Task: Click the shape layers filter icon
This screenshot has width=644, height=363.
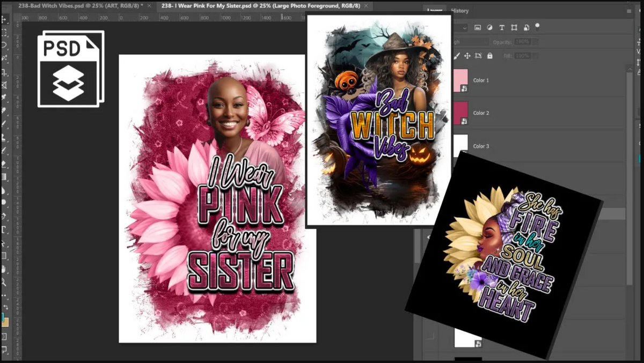Action: [515, 27]
